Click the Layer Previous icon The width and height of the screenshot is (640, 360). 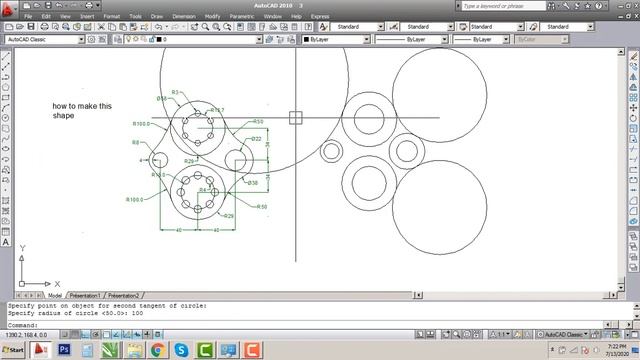[x=280, y=39]
